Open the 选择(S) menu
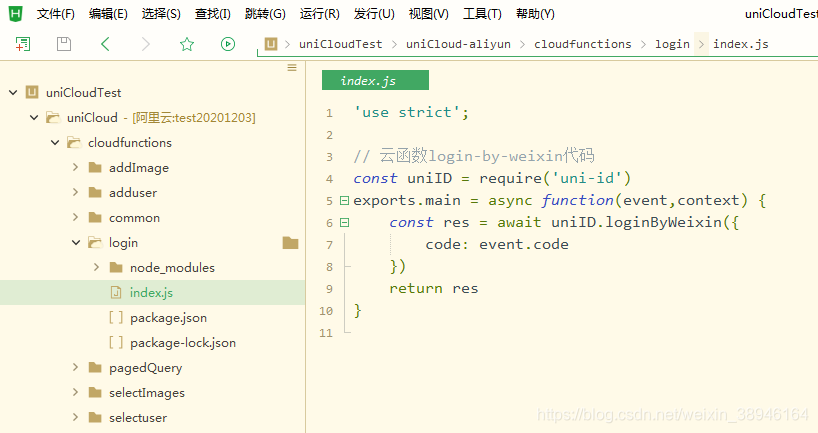 click(161, 14)
